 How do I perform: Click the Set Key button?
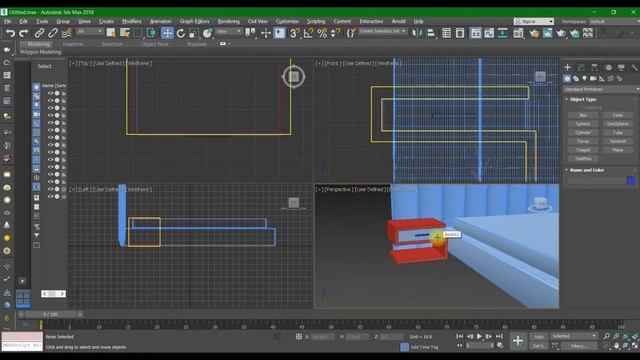point(539,346)
